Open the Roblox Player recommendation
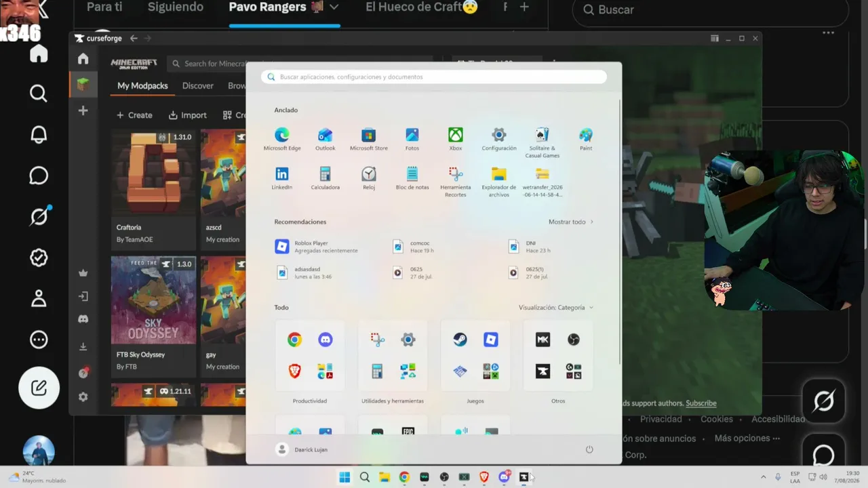 317,247
